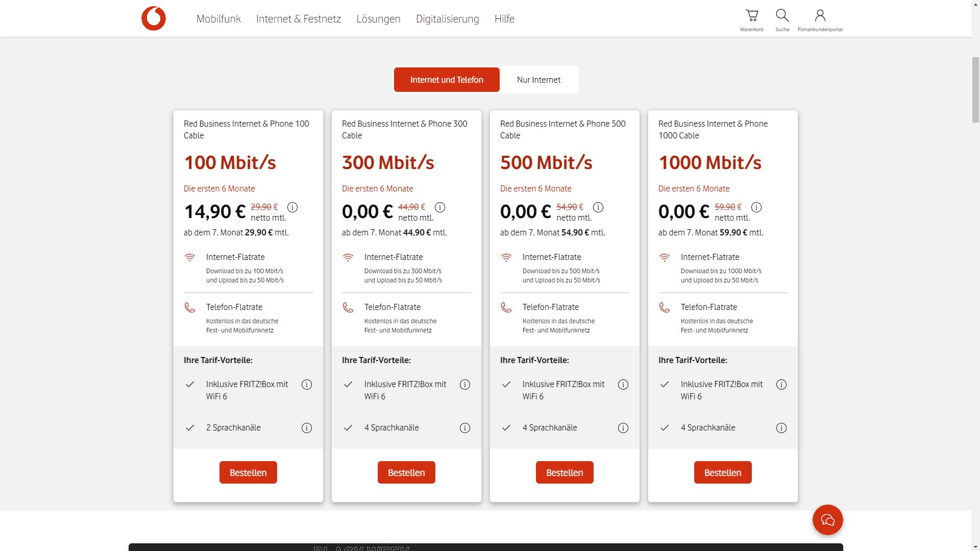Show info for 2 Sprachkanäle
Screen dimensions: 980x551
click(307, 428)
